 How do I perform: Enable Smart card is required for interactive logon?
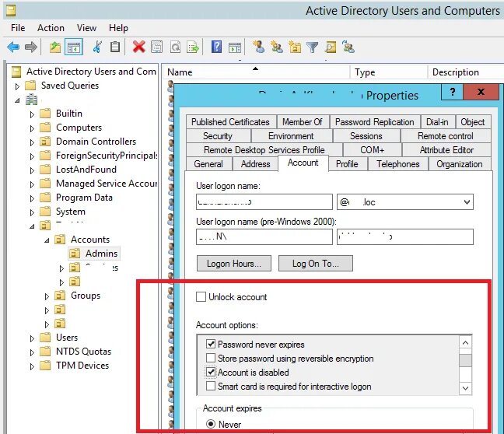point(211,386)
